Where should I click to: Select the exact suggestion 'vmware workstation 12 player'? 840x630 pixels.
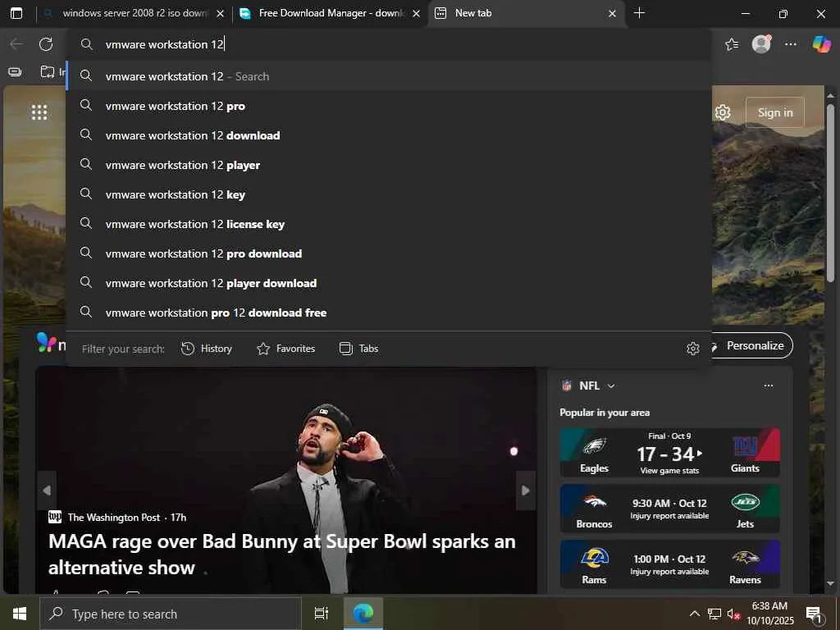(x=389, y=165)
